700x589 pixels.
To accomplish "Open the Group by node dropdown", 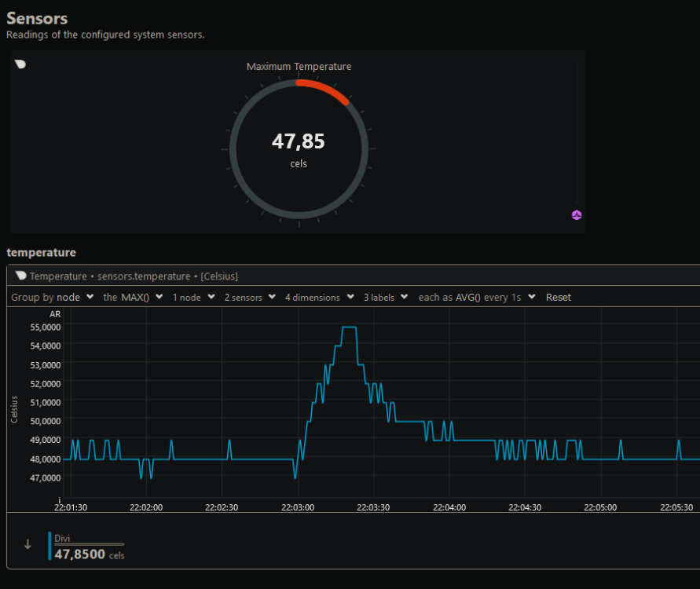I will click(52, 297).
